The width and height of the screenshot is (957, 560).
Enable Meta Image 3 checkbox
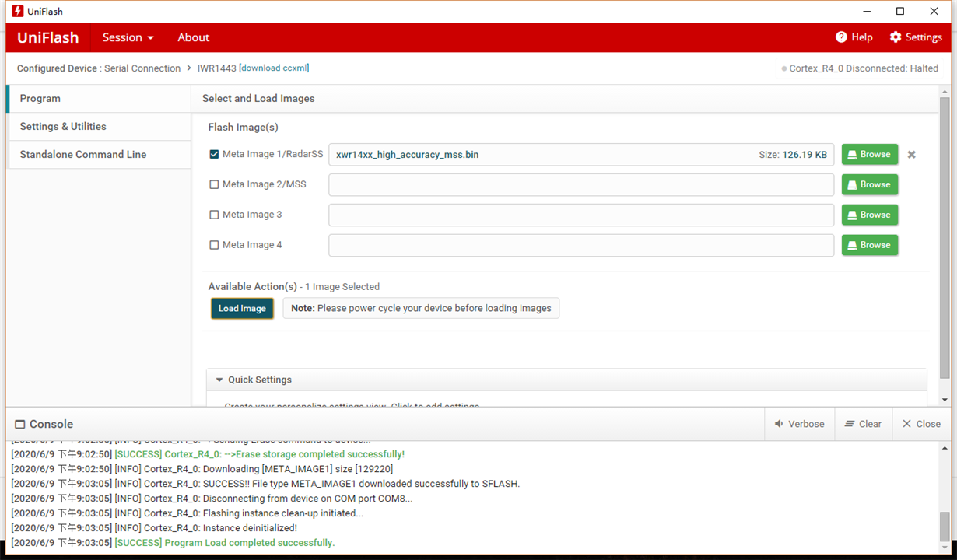click(214, 215)
